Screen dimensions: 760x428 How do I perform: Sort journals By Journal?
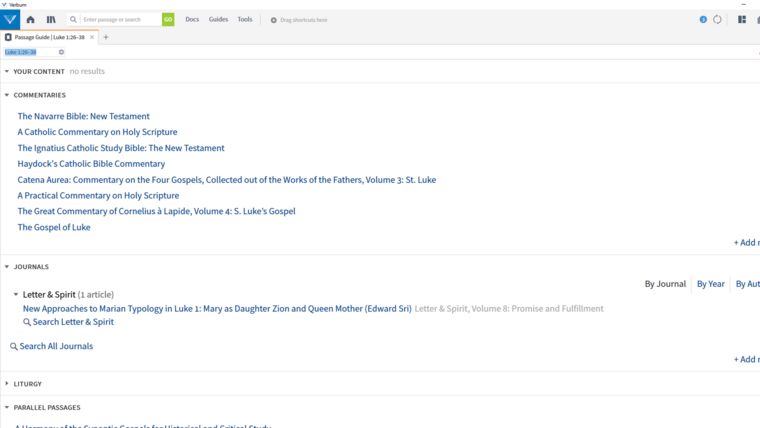point(665,284)
